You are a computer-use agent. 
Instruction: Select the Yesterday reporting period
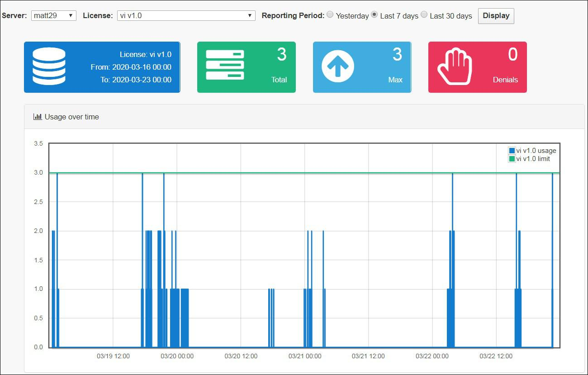pyautogui.click(x=330, y=14)
